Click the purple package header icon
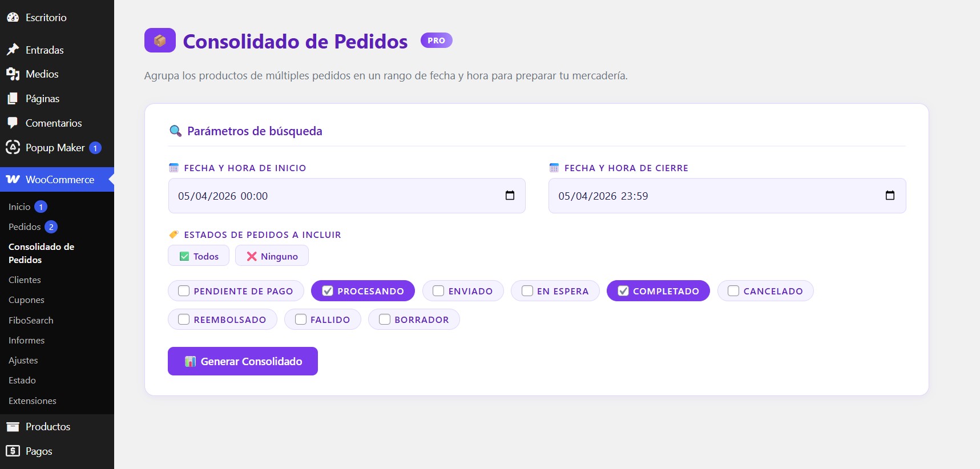 [x=160, y=41]
